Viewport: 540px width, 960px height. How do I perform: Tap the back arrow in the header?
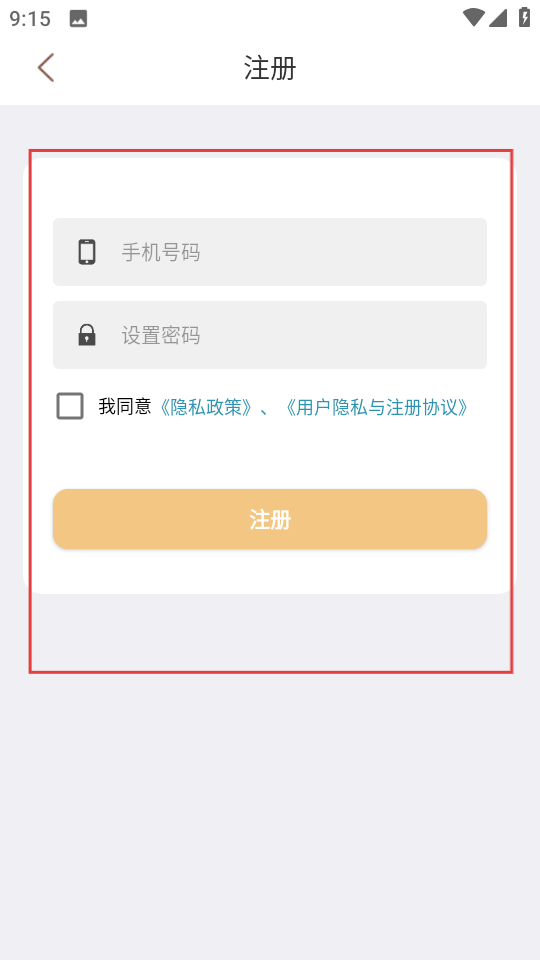click(46, 67)
